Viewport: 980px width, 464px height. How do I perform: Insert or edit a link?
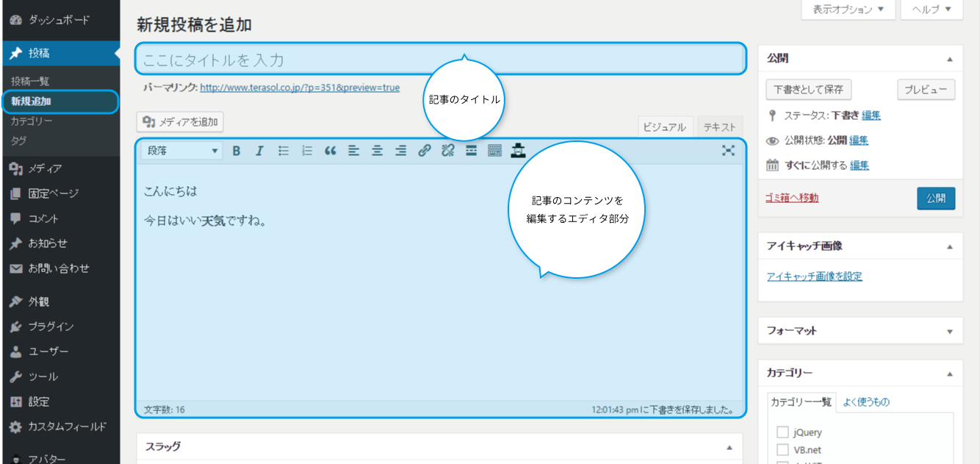[424, 151]
